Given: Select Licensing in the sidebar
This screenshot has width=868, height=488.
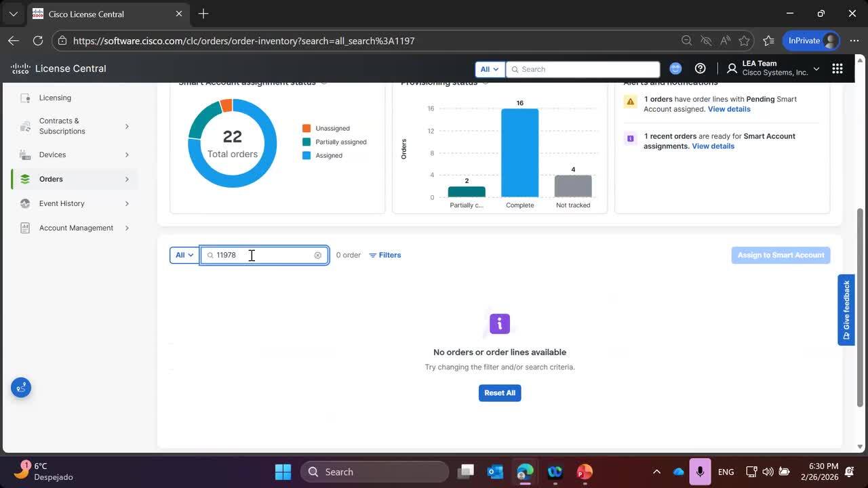Looking at the screenshot, I should pyautogui.click(x=55, y=98).
